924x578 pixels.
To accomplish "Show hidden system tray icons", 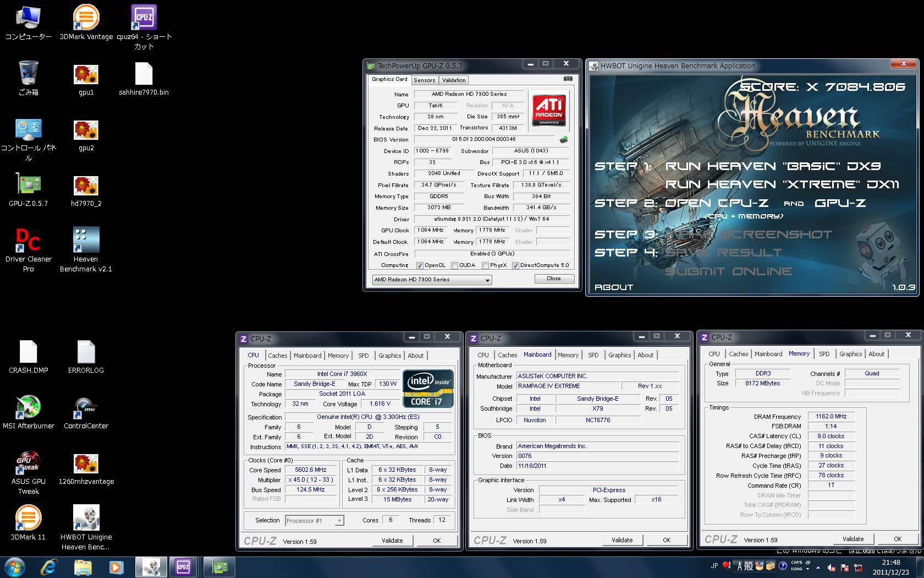I will click(x=818, y=568).
